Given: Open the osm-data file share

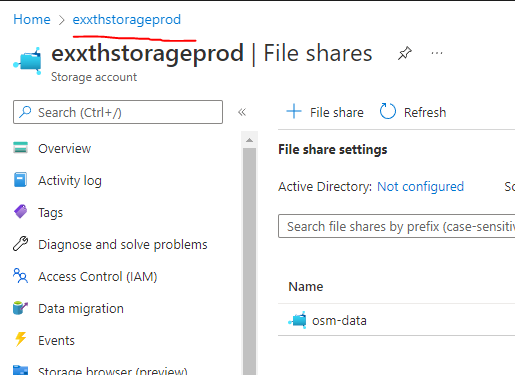Looking at the screenshot, I should [x=339, y=320].
